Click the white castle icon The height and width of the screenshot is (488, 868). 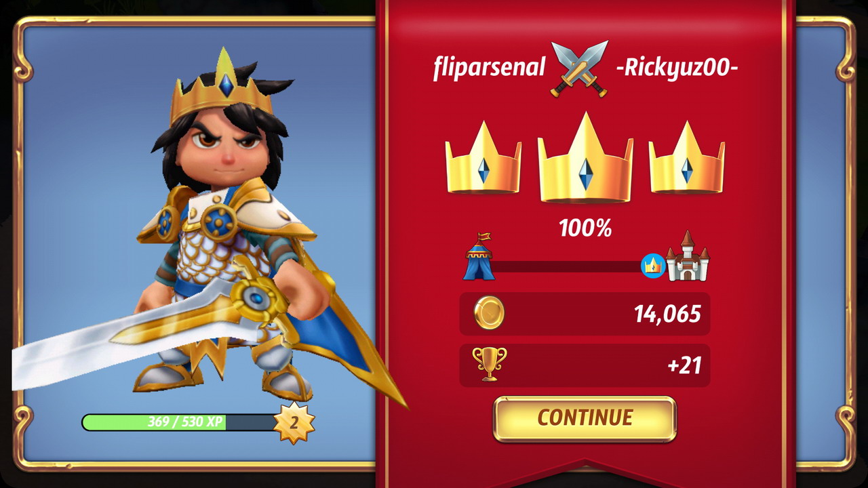[688, 256]
